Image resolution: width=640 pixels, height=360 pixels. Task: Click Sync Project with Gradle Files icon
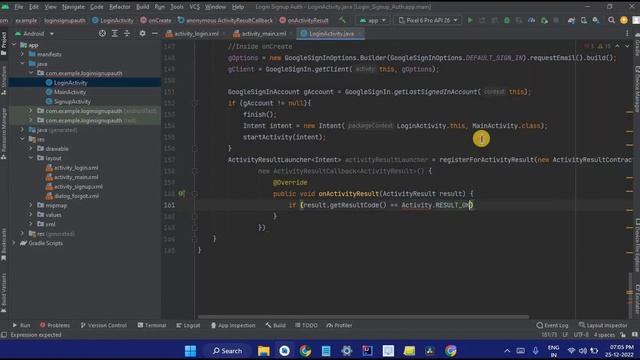click(571, 20)
